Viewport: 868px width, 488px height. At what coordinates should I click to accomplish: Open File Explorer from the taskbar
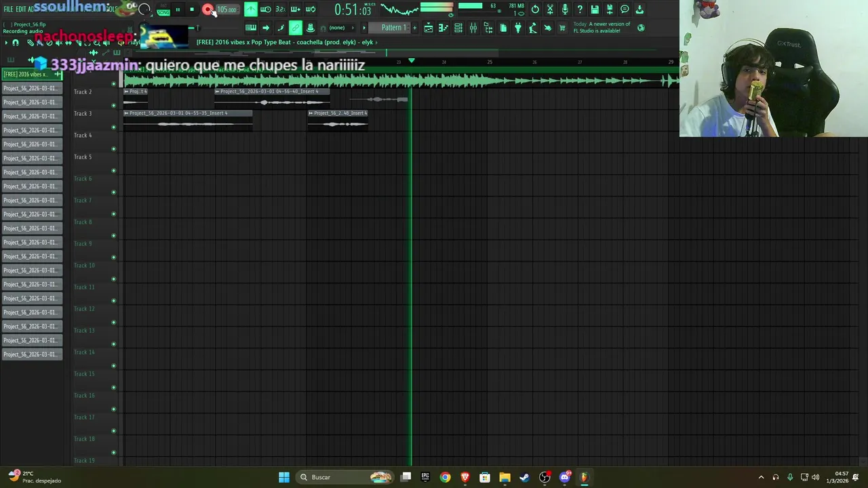505,477
